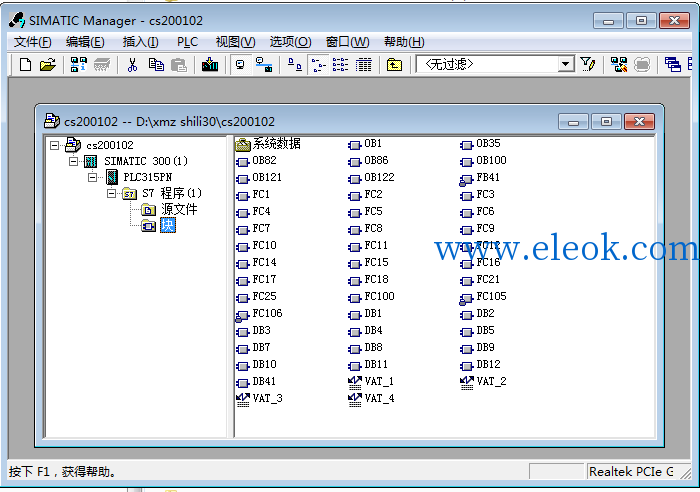Select the FC106 block icon
The image size is (700, 492).
[x=242, y=315]
